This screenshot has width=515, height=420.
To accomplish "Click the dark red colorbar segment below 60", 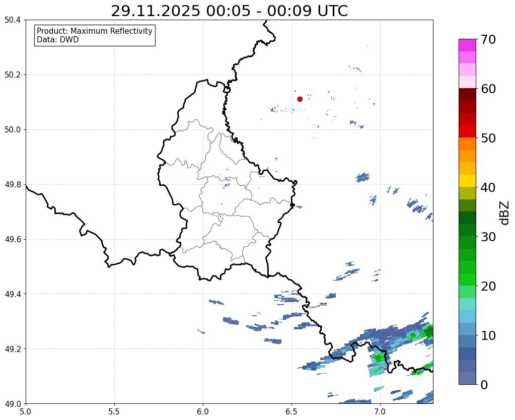I will click(x=467, y=95).
